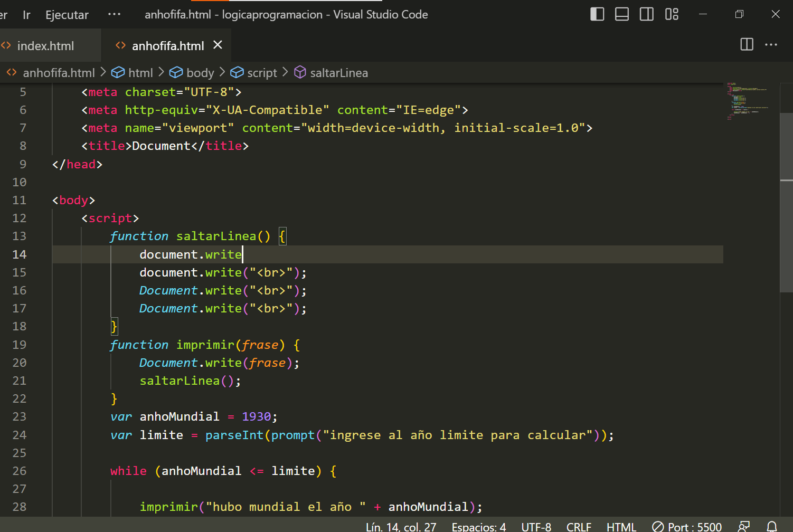Open the Ejecutar menu
This screenshot has width=793, height=532.
pos(67,15)
